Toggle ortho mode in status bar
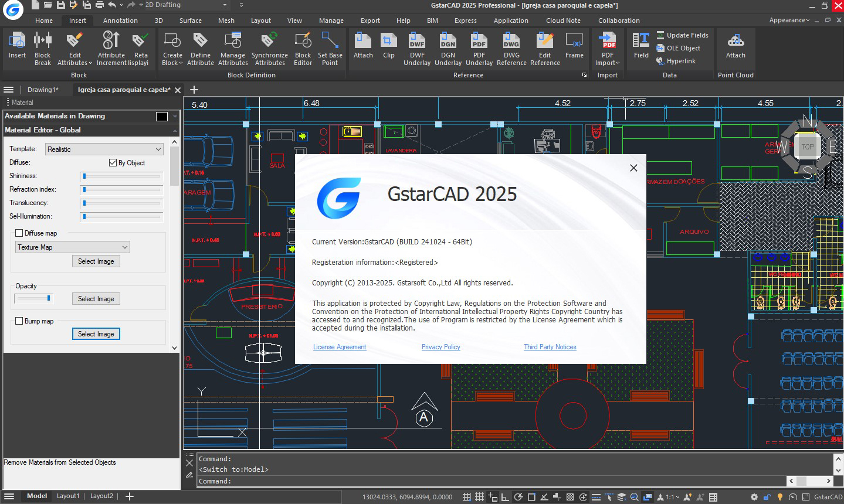The width and height of the screenshot is (844, 504). point(506,497)
